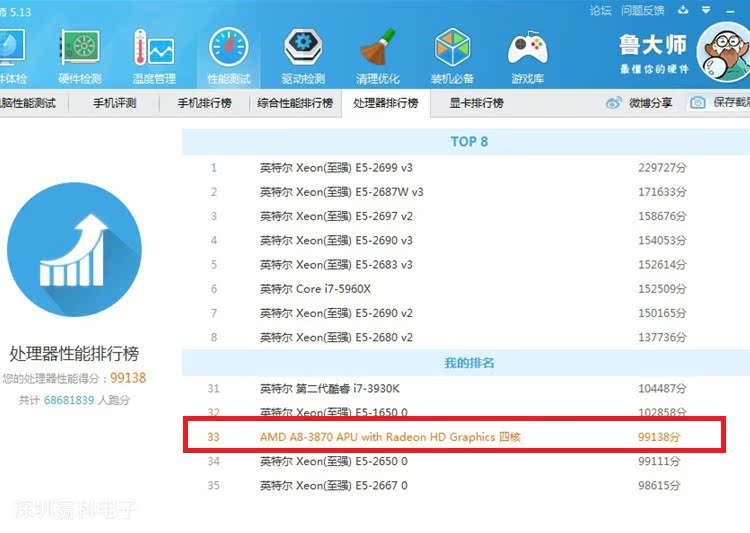750x533 pixels.
Task: Open the 论坛 forum link
Action: 601,11
